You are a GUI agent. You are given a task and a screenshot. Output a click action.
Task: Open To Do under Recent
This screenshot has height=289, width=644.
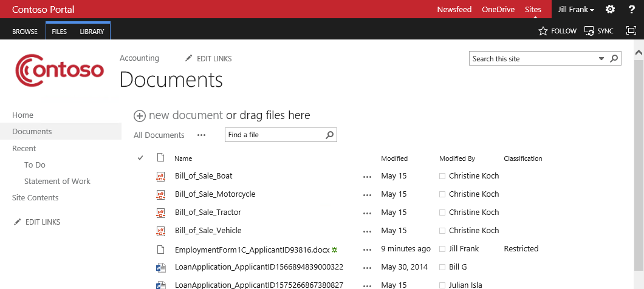tap(35, 165)
